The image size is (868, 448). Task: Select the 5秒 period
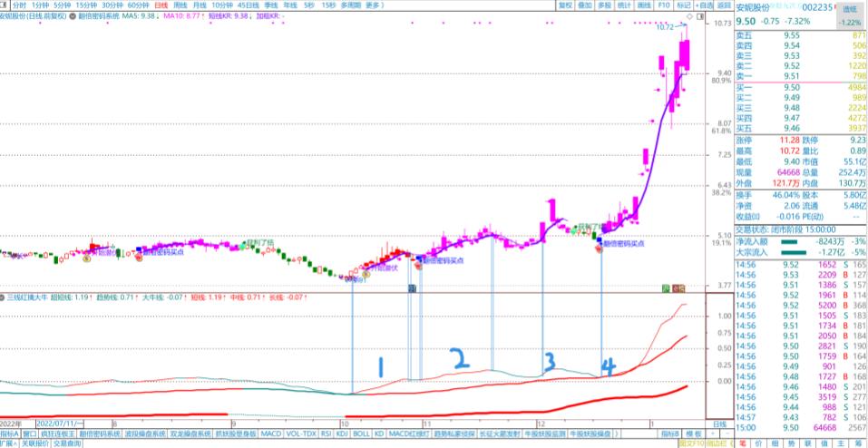coord(309,5)
